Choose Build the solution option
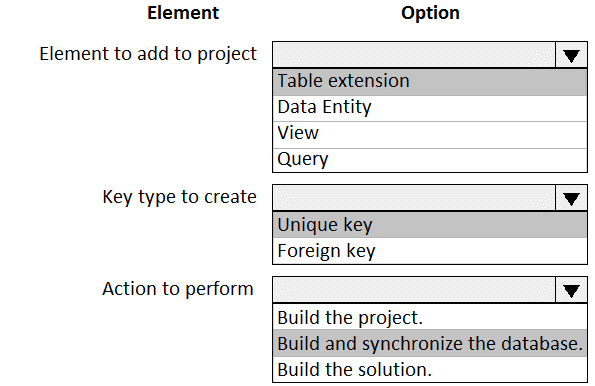The width and height of the screenshot is (595, 386). (x=430, y=369)
